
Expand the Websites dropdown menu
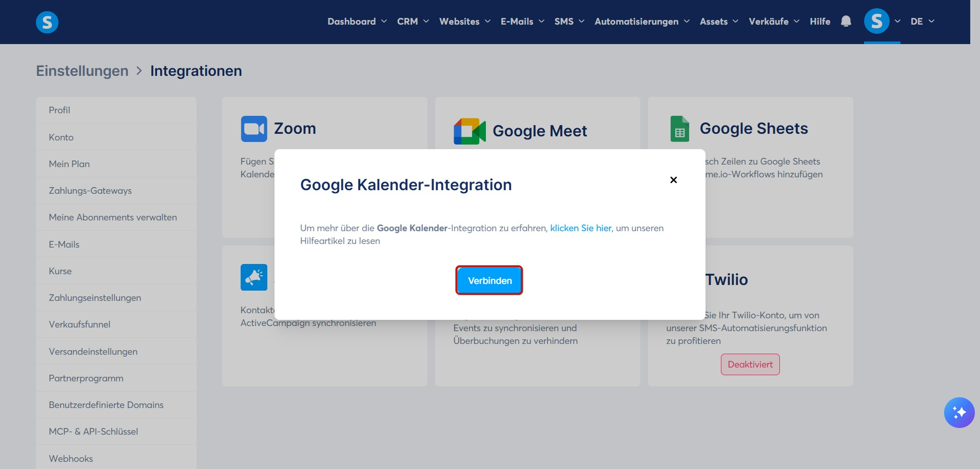465,22
